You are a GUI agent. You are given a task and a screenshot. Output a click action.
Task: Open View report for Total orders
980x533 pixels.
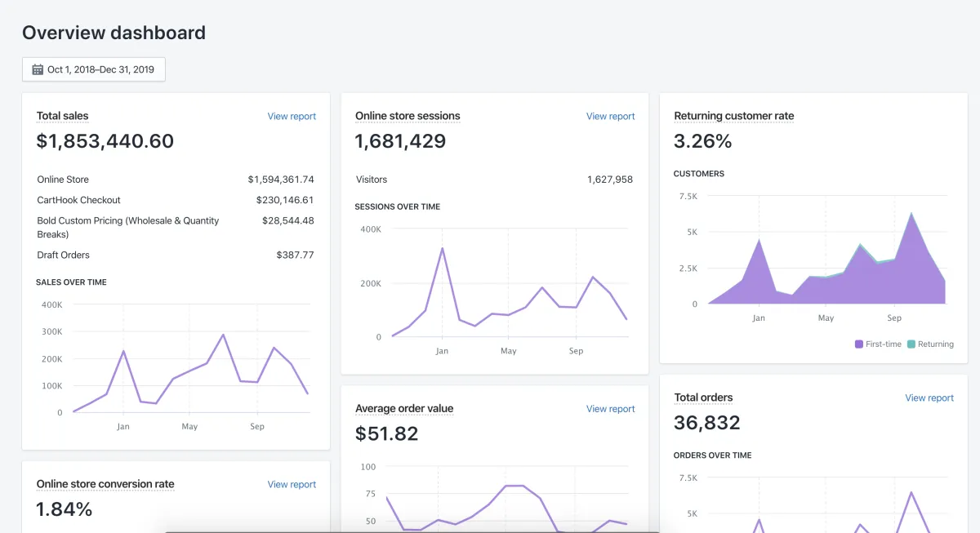(929, 398)
